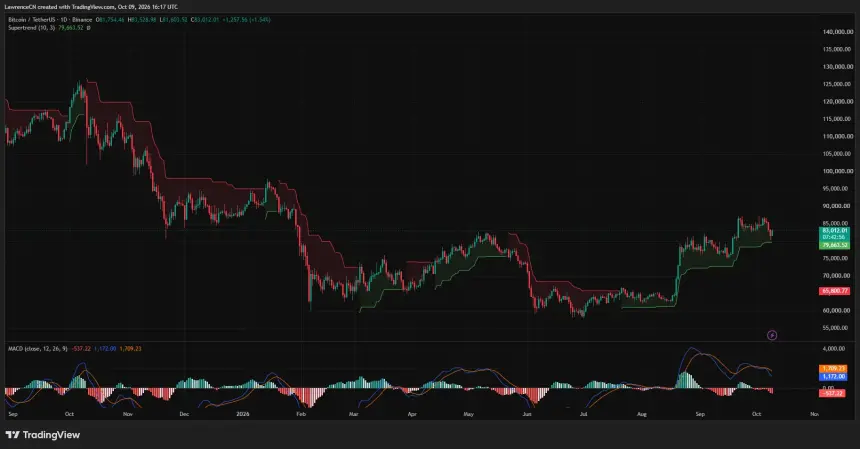This screenshot has width=860, height=449.
Task: Click the change value +1,257.56 (+1.54%)
Action: click(x=246, y=20)
